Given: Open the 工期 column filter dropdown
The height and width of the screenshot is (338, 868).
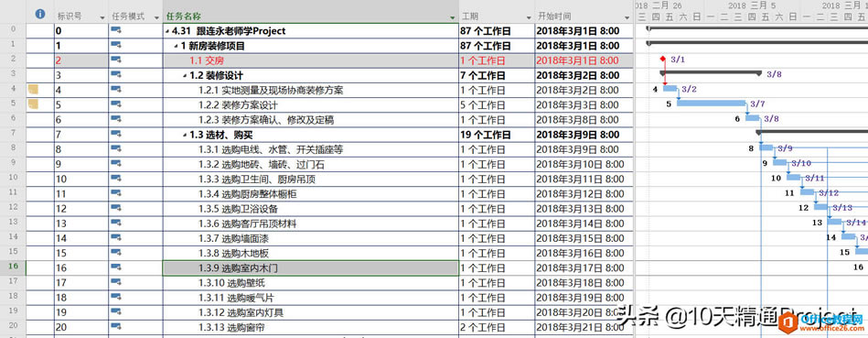Looking at the screenshot, I should click(x=528, y=17).
